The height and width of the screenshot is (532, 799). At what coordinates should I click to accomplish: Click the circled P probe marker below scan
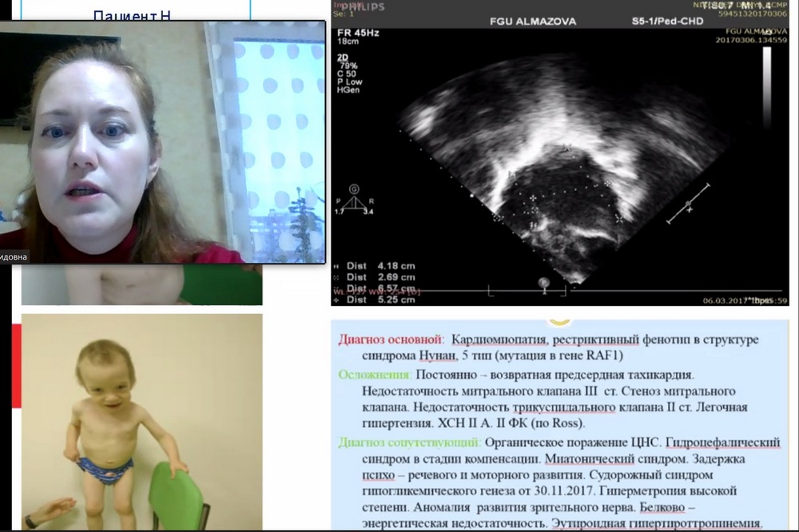[543, 281]
